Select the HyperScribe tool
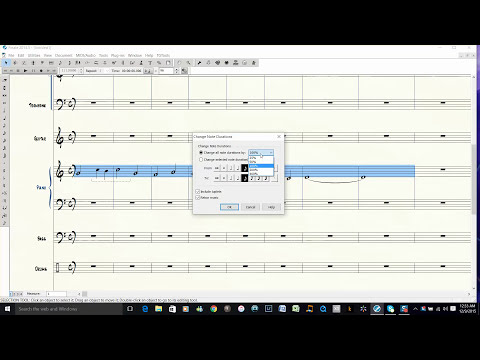The height and width of the screenshot is (360, 480). point(78,63)
